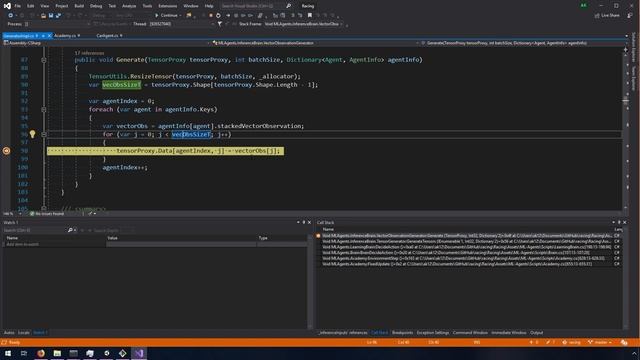Click the Watch 1 search input field
Viewport: 640px width, 360px height.
(x=35, y=230)
